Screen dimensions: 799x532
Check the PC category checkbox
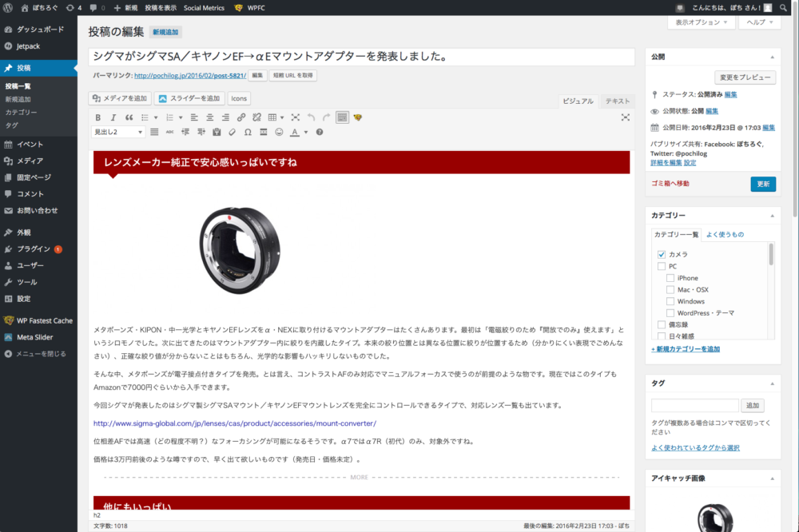661,266
